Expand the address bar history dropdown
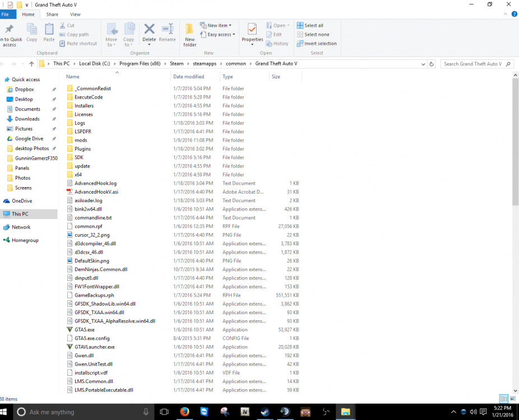Viewport: 519px width, 420px height. coord(423,64)
